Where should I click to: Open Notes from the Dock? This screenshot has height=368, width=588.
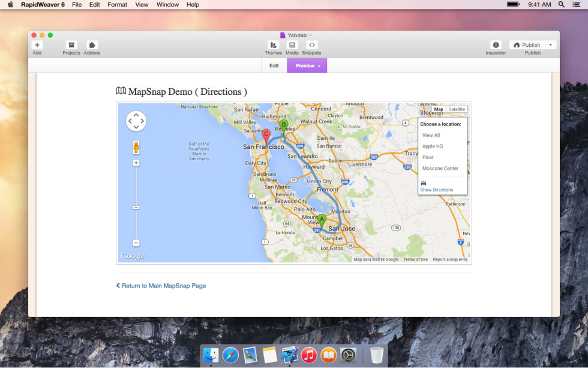269,355
